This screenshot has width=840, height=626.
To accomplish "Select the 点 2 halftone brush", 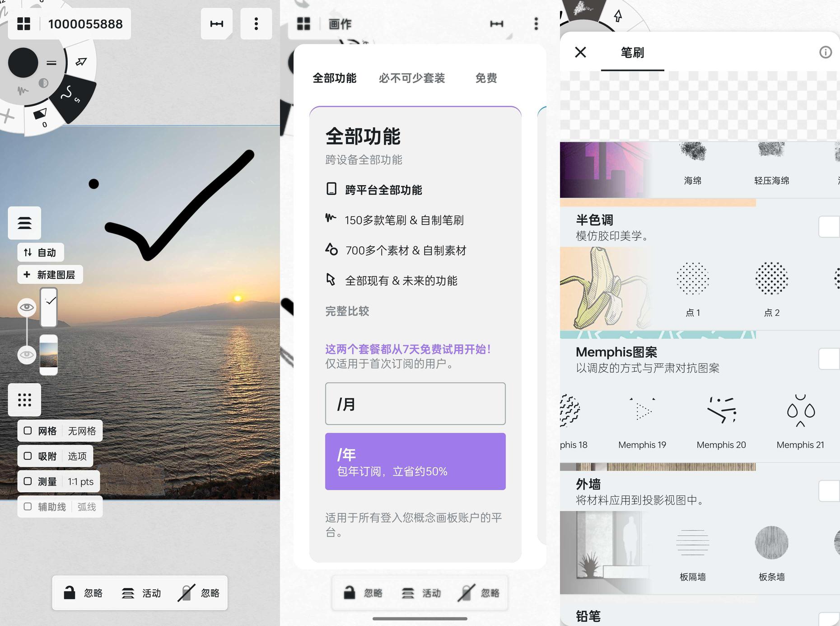I will point(772,289).
